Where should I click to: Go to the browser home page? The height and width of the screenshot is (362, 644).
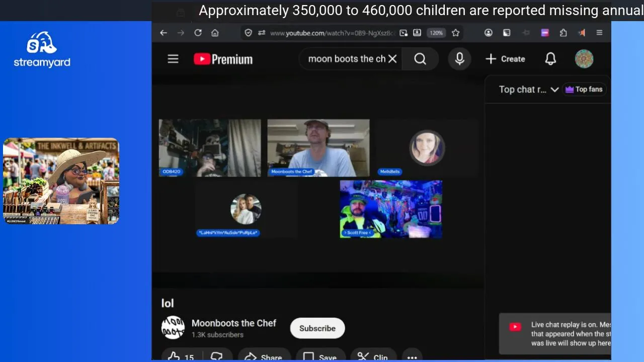tap(215, 33)
